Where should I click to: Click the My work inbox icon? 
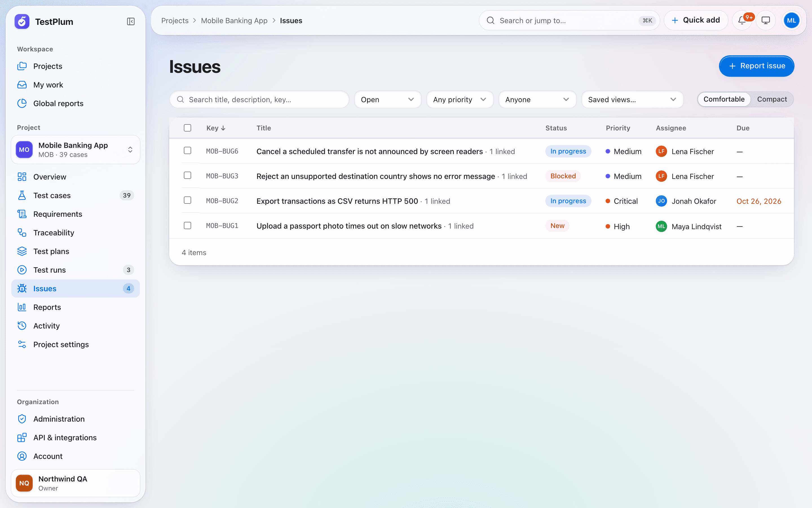[x=22, y=85]
